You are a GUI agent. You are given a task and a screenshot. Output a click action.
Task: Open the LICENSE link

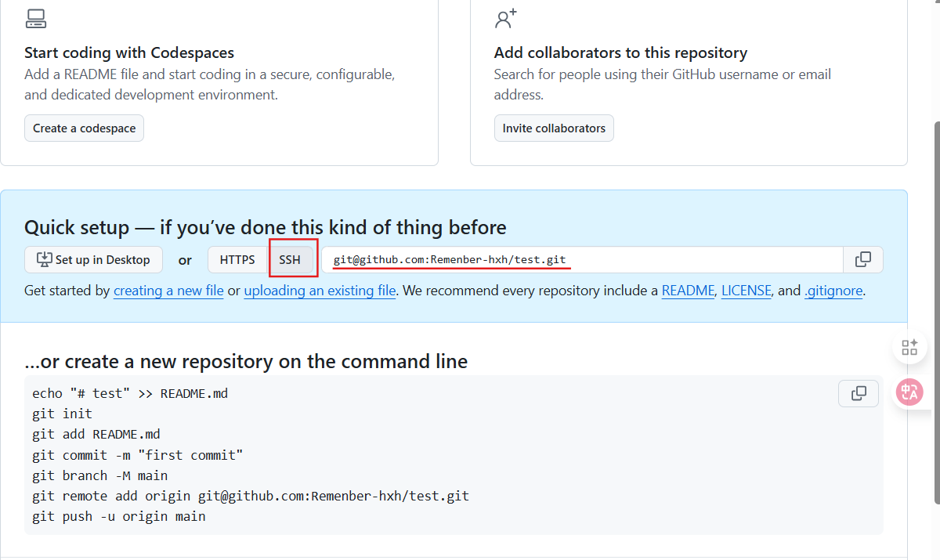(746, 290)
